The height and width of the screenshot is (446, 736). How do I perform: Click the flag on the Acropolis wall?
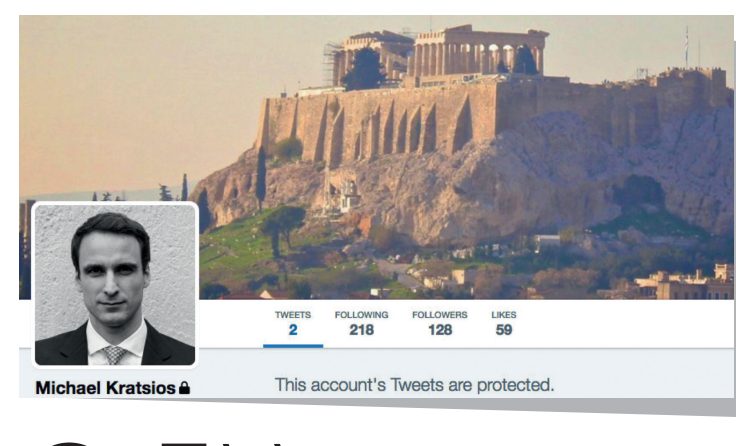(x=687, y=40)
